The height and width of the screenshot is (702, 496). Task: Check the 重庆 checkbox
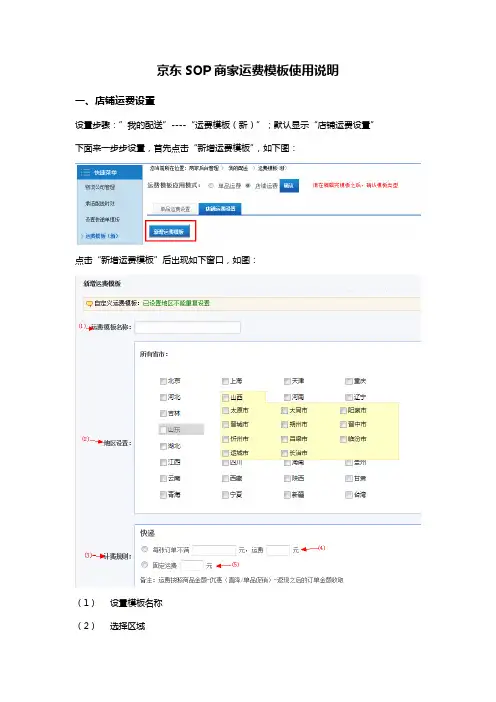coord(348,381)
